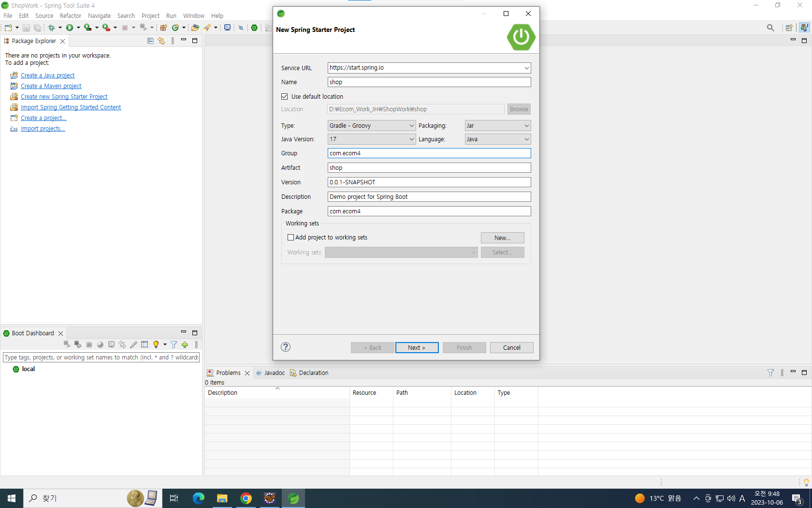Click Create a Maven project link
This screenshot has height=508, width=812.
[x=51, y=86]
